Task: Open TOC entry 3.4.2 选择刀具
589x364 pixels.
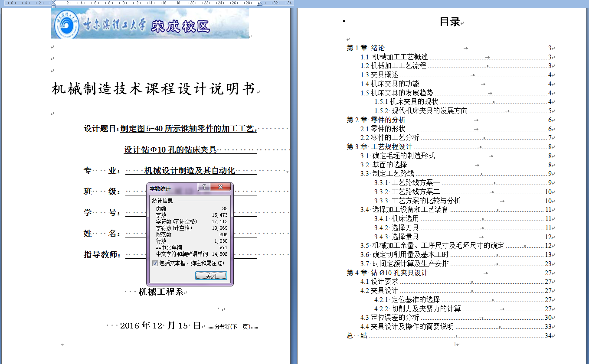Action: coord(463,228)
